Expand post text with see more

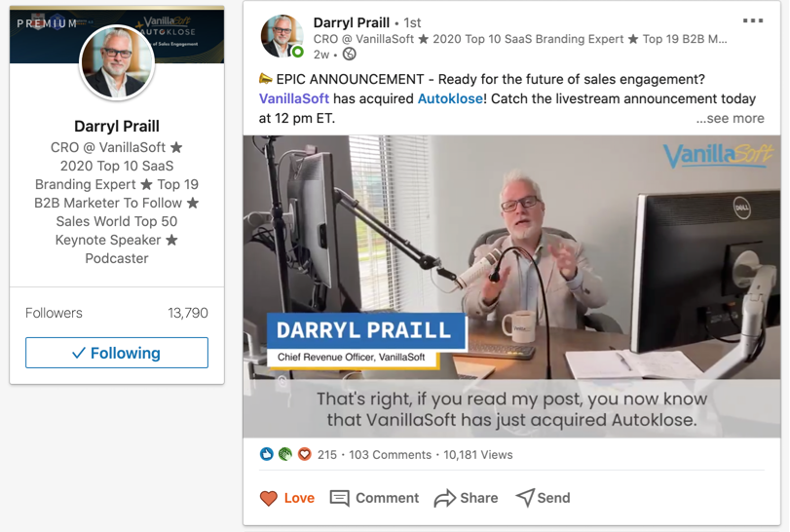[730, 119]
